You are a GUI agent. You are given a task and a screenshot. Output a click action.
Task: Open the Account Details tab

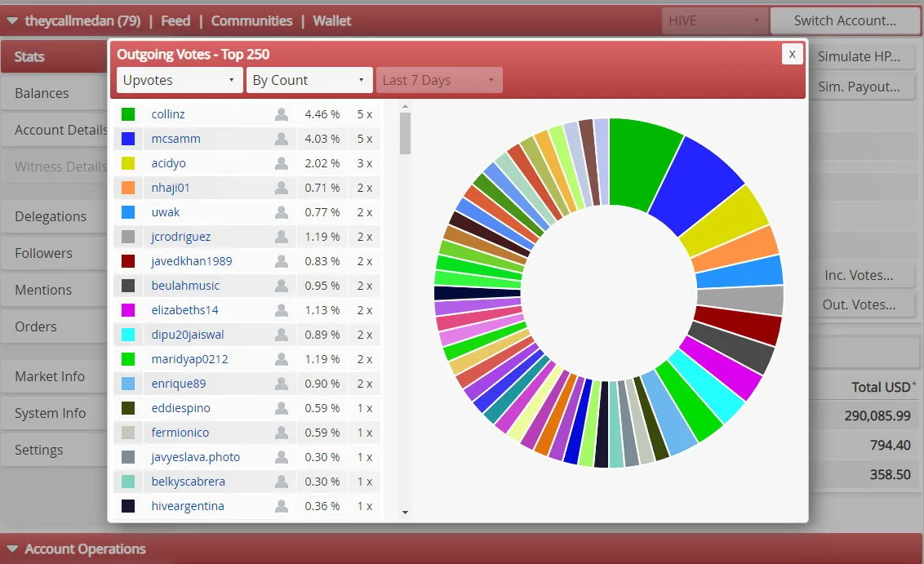[x=54, y=130]
